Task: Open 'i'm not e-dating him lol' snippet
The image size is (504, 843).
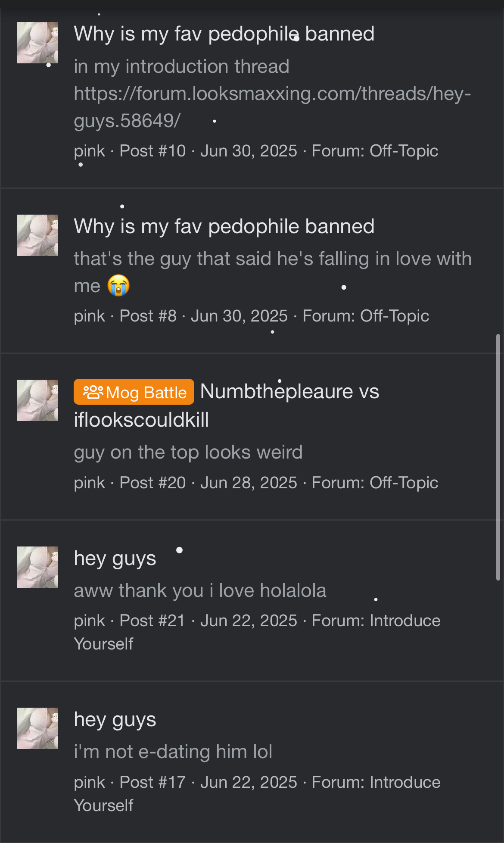Action: pos(173,752)
